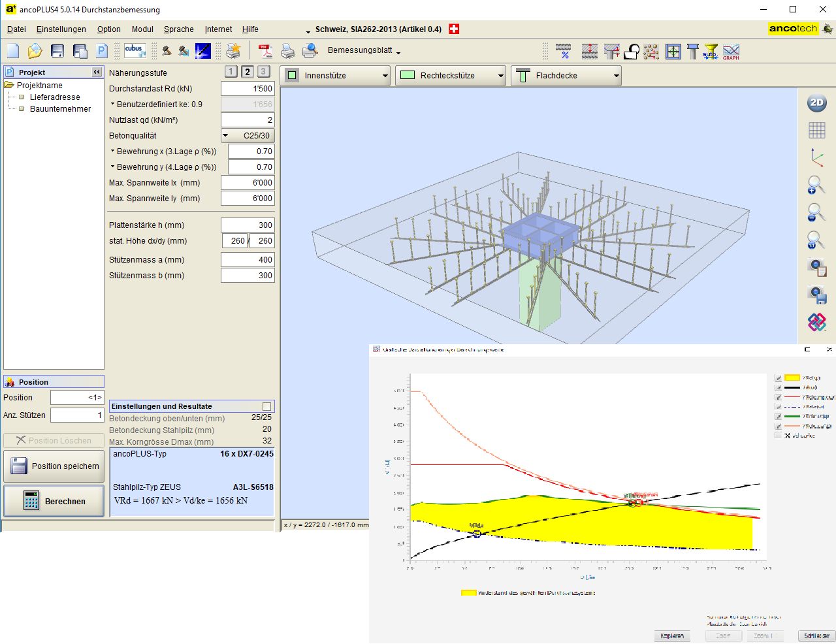Viewport: 836px width, 644px height.
Task: Switch view to 2D mode
Action: coord(816,103)
